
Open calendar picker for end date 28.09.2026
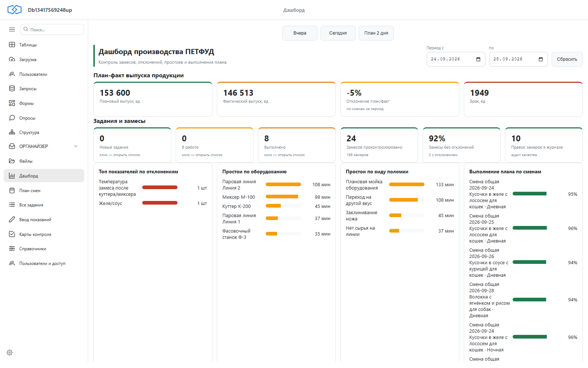click(x=541, y=59)
